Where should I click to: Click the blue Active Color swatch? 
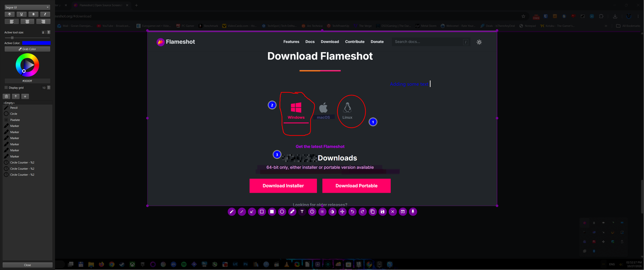[36, 43]
